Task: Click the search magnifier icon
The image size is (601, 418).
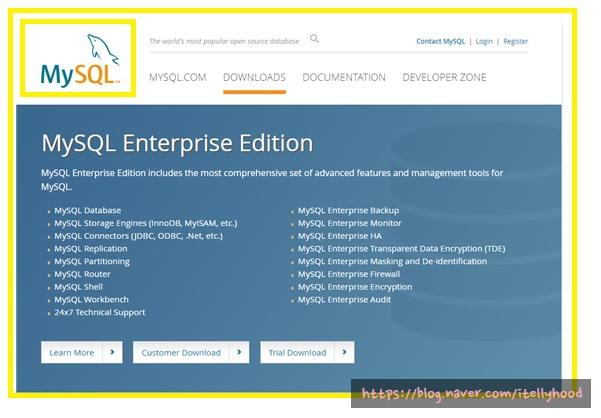Action: tap(314, 38)
